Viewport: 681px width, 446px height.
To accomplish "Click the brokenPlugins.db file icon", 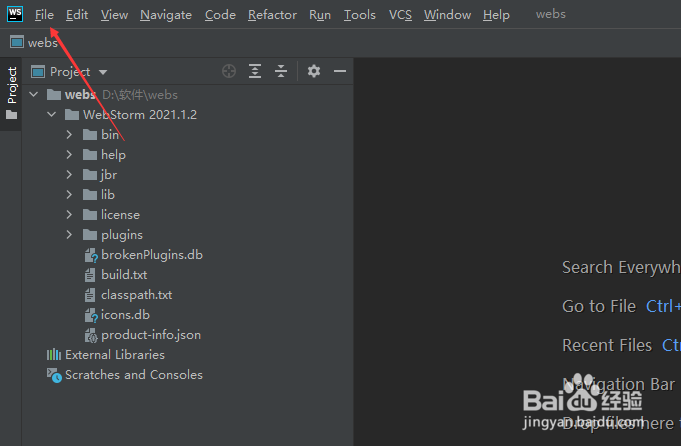I will pos(91,255).
